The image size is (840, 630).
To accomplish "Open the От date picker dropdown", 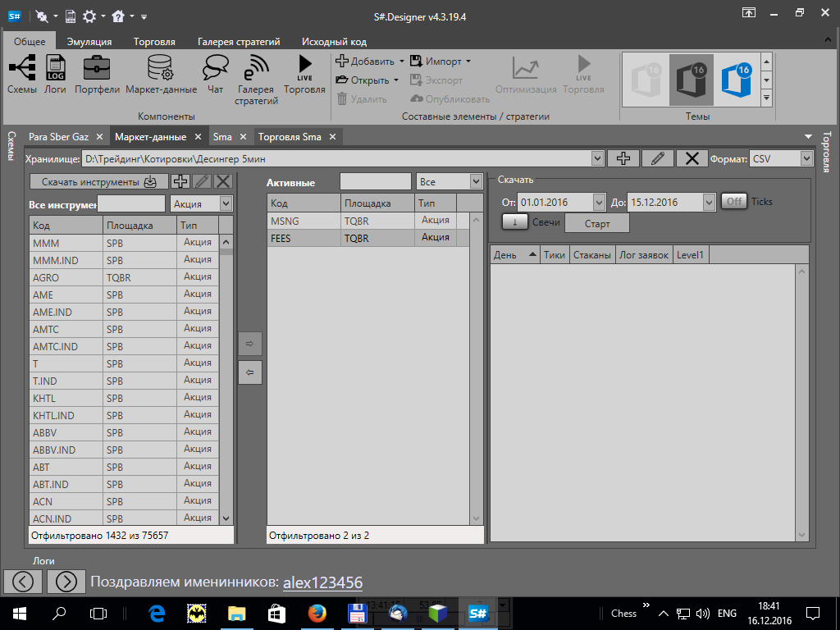I will coord(599,202).
